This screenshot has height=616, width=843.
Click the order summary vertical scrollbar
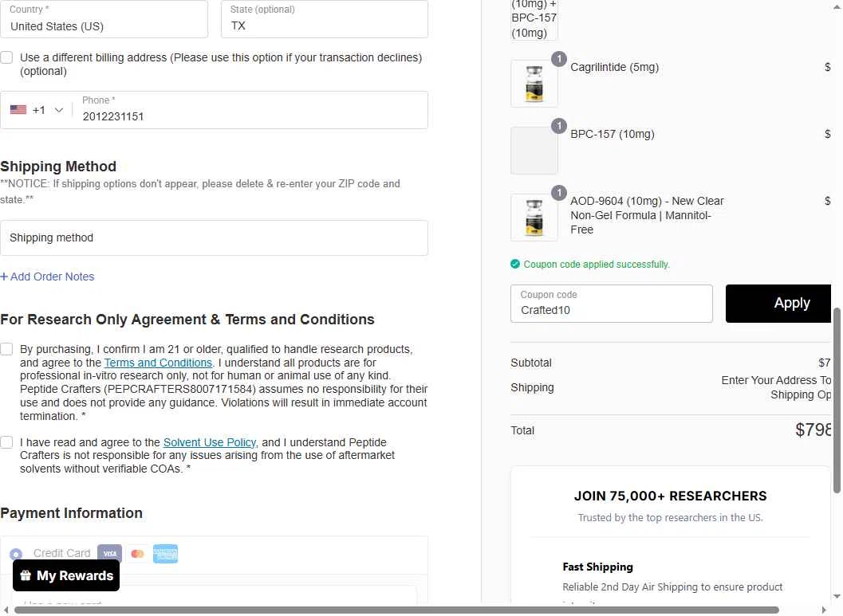point(837,400)
